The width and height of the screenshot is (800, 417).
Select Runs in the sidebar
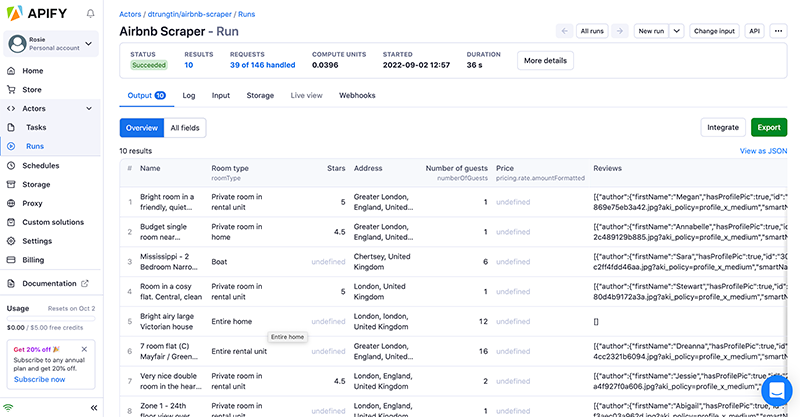click(35, 146)
